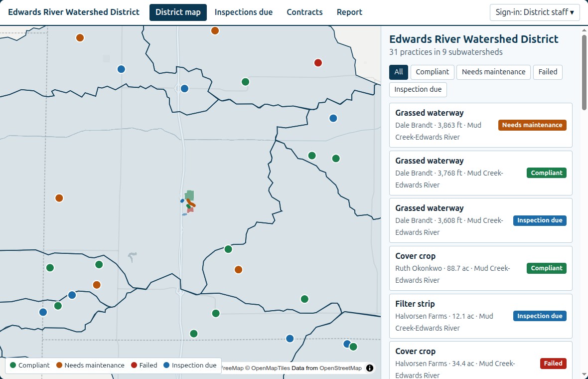This screenshot has width=588, height=379.
Task: Click the green marker just below the red marker
Action: 245,82
